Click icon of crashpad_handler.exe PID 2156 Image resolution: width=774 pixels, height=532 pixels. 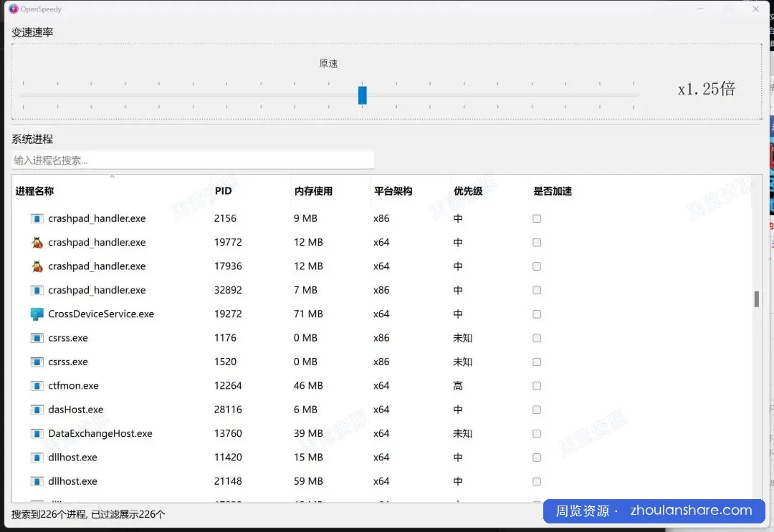37,218
